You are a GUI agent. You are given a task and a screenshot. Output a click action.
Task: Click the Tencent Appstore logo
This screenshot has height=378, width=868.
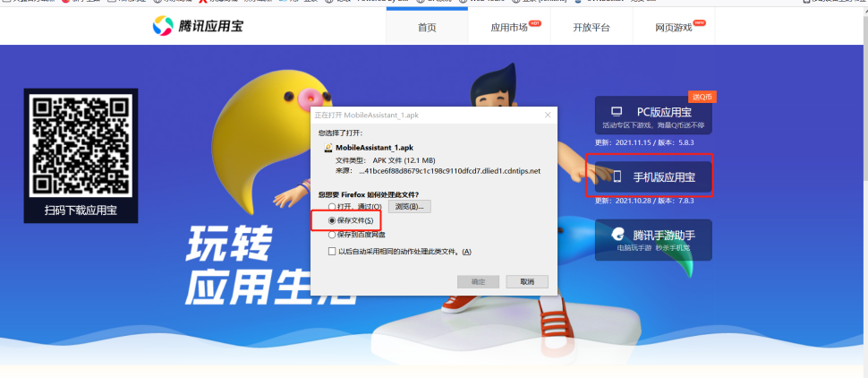(x=198, y=25)
